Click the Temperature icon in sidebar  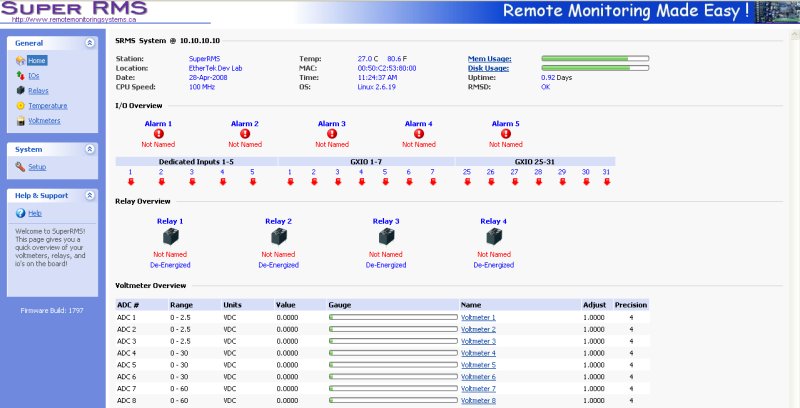(20, 105)
